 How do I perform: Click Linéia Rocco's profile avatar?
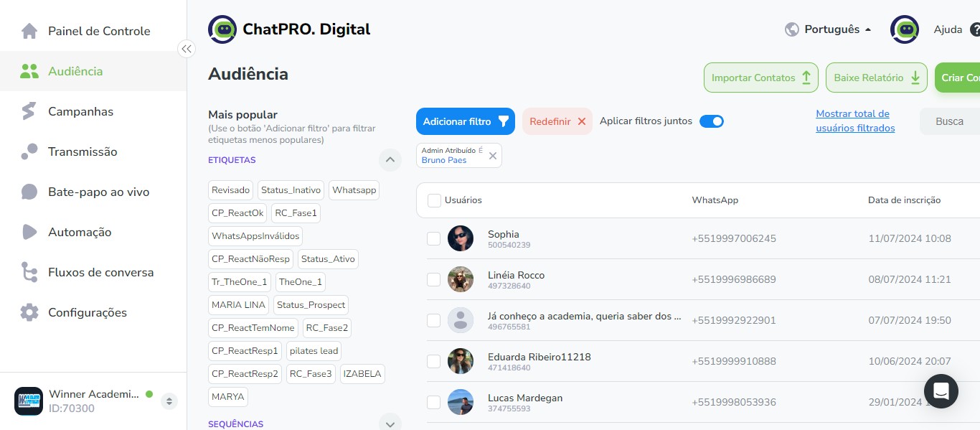[x=461, y=279]
